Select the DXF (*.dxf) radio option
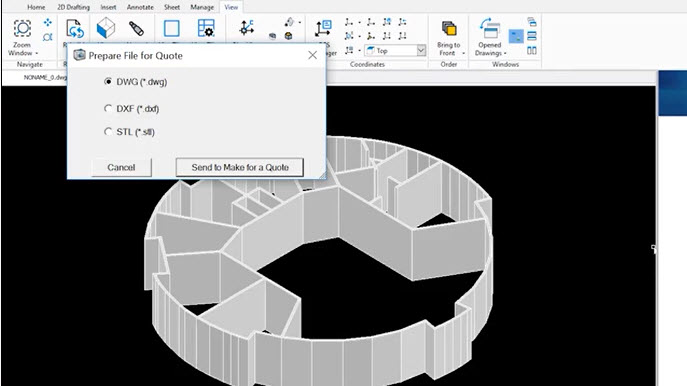687x386 pixels. tap(108, 108)
